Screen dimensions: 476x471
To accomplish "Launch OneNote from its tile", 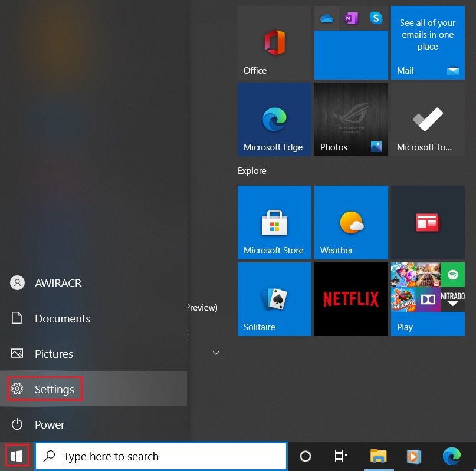I will pyautogui.click(x=351, y=18).
